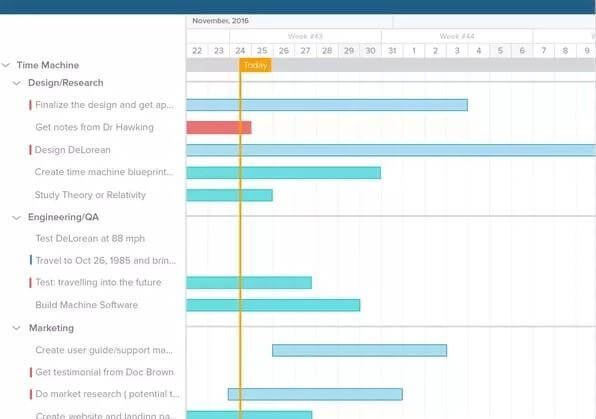Screen dimensions: 596x419
Task: Open the Travel to Oct 26, 1985 task
Action: (x=106, y=260)
